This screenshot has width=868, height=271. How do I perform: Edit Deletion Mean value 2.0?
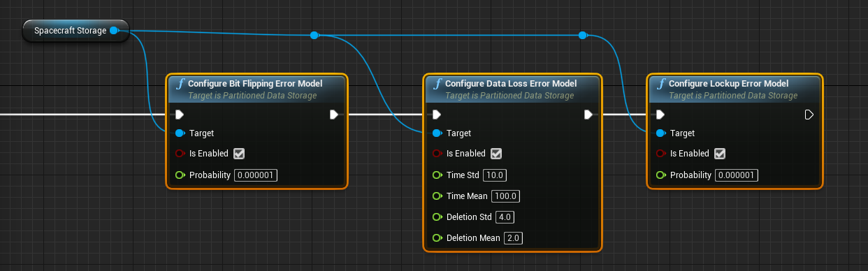click(x=513, y=237)
